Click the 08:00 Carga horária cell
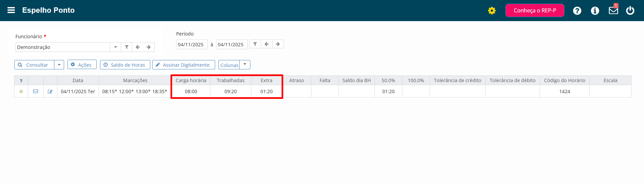This screenshot has width=644, height=185. [x=191, y=91]
